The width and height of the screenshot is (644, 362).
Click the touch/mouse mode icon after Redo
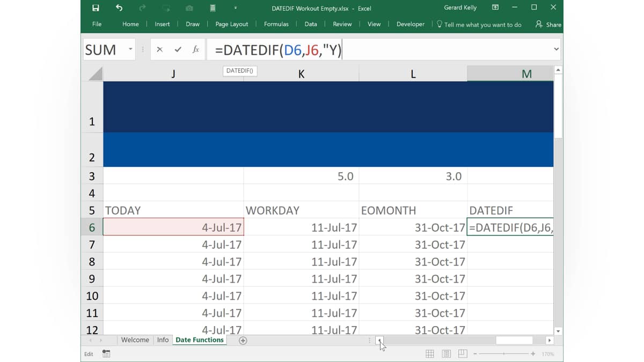pyautogui.click(x=166, y=8)
